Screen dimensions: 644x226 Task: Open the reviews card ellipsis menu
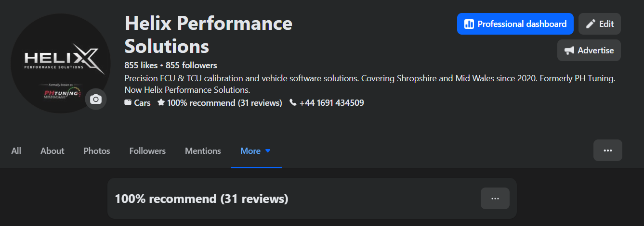click(x=495, y=198)
